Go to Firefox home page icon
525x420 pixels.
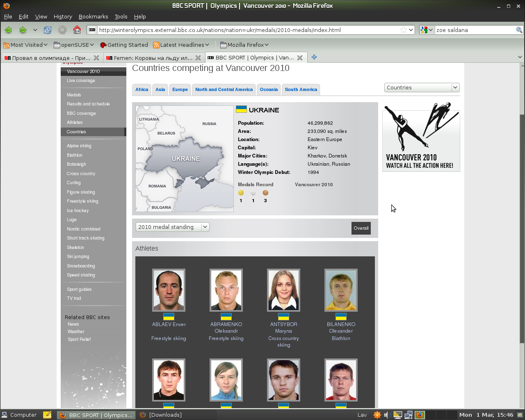click(x=77, y=30)
